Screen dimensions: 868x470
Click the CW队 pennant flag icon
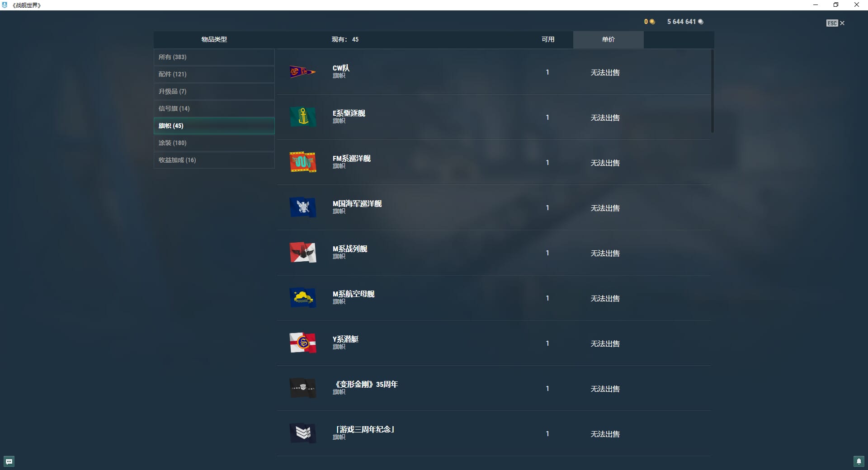pos(302,72)
